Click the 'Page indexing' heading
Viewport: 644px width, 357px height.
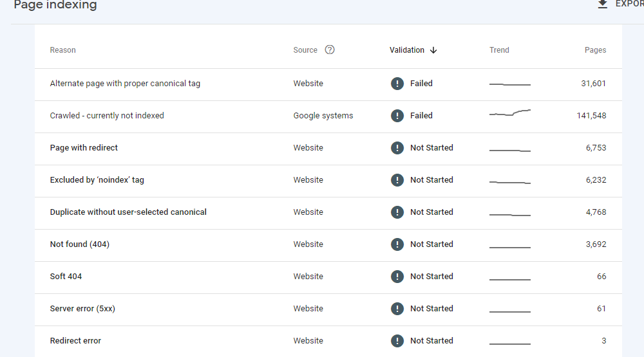pyautogui.click(x=55, y=5)
